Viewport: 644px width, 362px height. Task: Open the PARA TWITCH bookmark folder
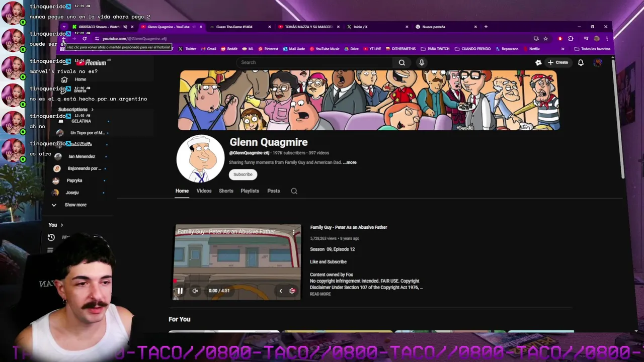coord(435,49)
